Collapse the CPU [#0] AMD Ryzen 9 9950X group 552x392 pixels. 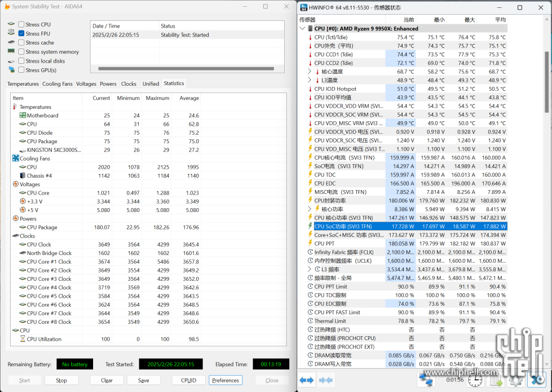[302, 29]
